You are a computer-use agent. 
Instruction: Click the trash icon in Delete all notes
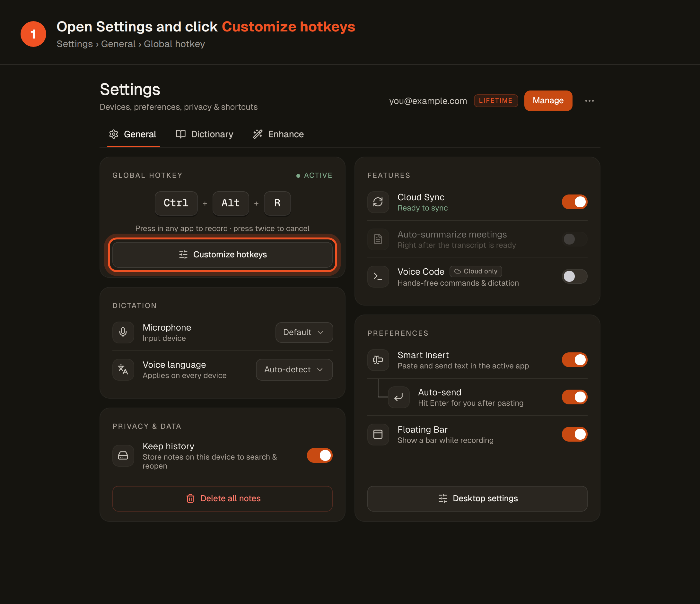pyautogui.click(x=190, y=498)
